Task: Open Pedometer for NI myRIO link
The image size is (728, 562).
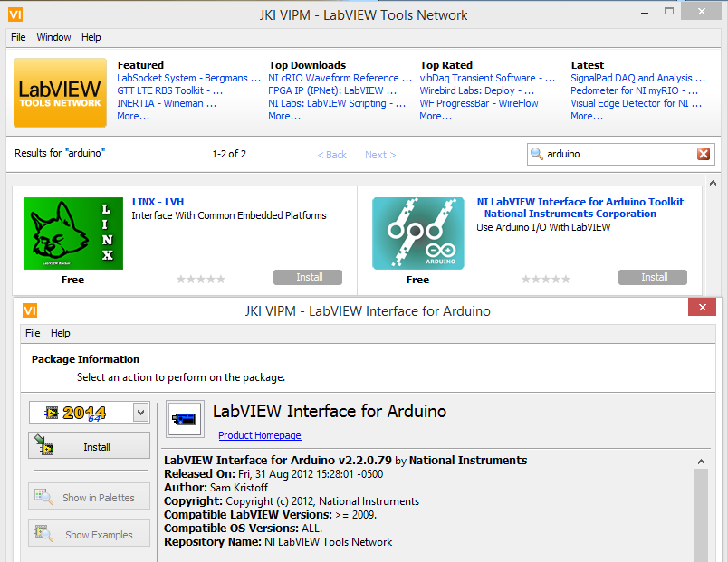Action: click(634, 90)
